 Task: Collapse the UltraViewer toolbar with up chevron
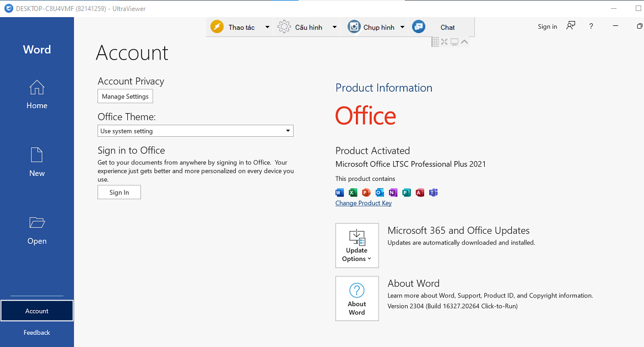[464, 41]
